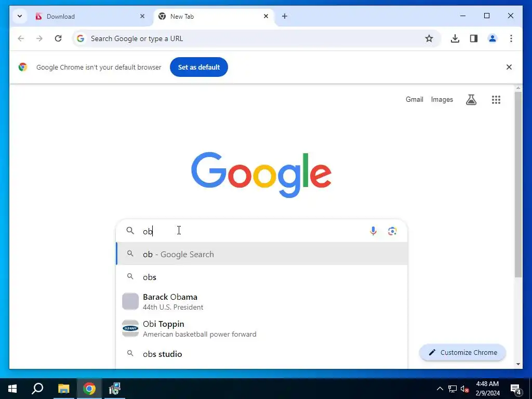Open the Chrome three-dot menu
This screenshot has width=532, height=399.
tap(511, 38)
